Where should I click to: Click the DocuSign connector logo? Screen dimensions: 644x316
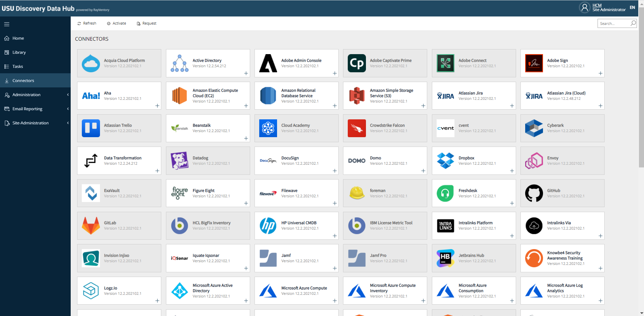click(x=268, y=161)
